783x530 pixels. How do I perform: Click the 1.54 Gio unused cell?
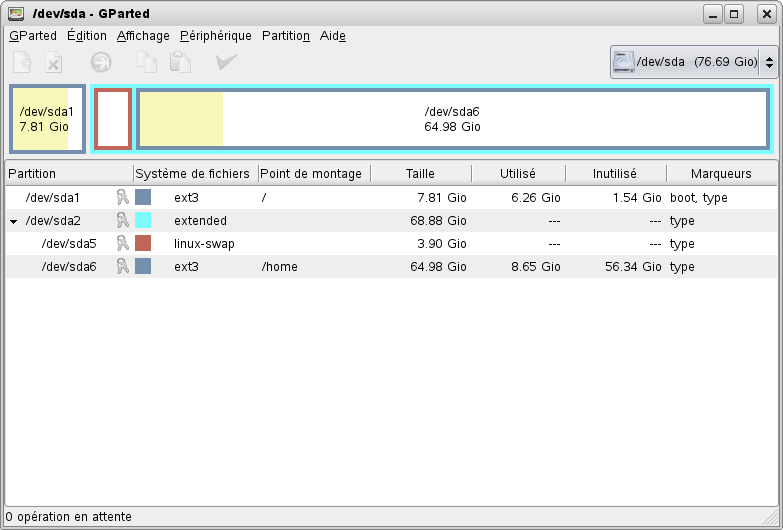(x=637, y=198)
